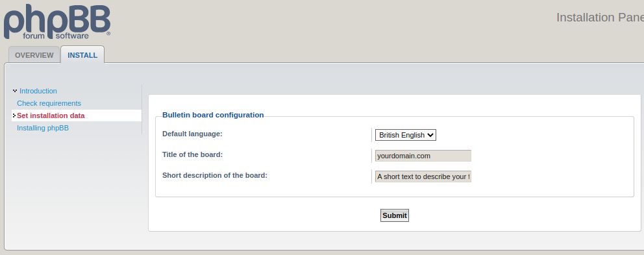
Task: Click the Default language label
Action: 192,134
